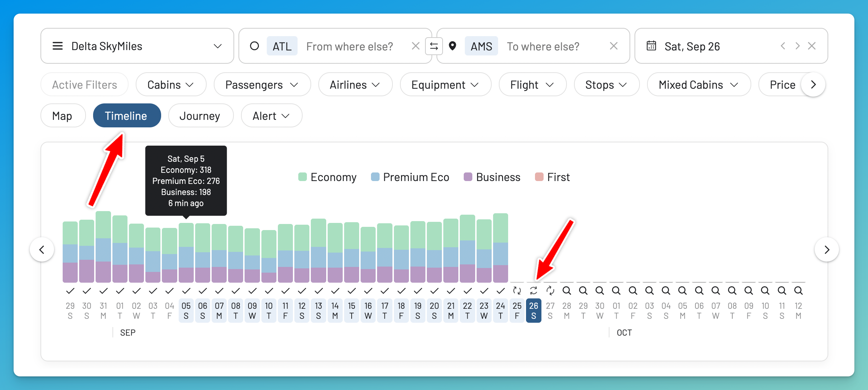Search availability for Oct 12 magnifier
The width and height of the screenshot is (868, 390).
[x=799, y=291]
